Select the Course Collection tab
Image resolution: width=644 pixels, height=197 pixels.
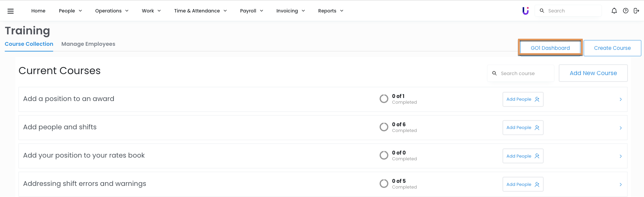click(29, 44)
